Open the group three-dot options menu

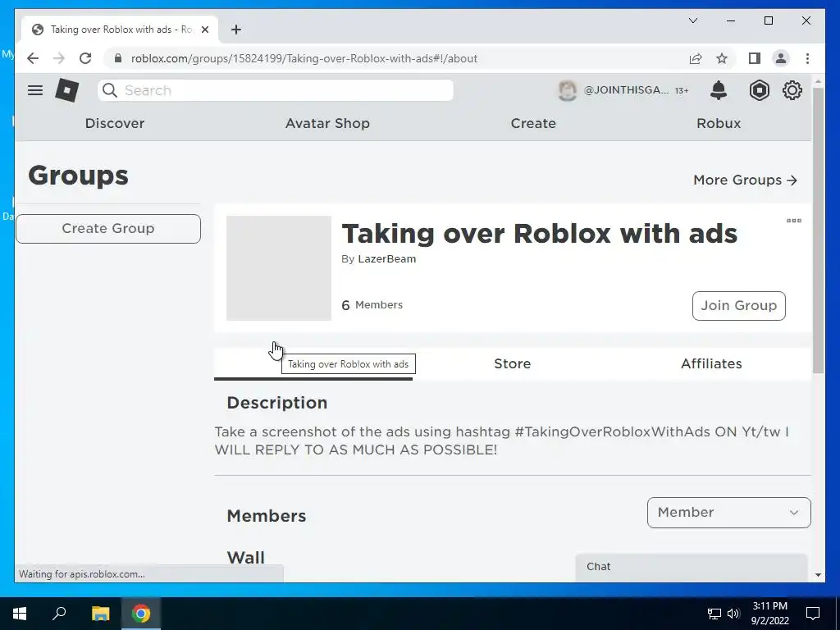click(x=793, y=221)
